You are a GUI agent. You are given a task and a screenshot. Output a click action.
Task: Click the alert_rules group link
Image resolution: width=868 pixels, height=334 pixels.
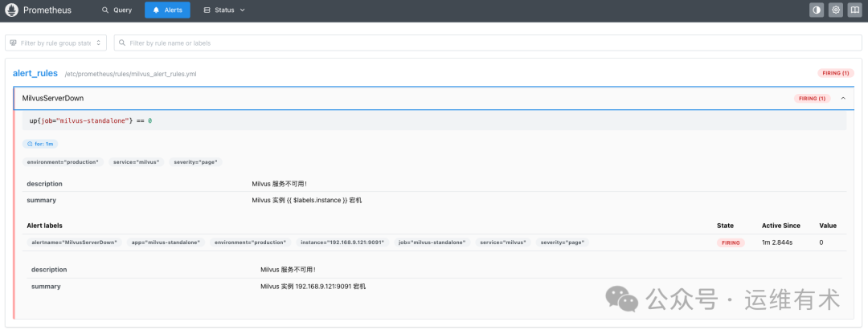[x=35, y=73]
